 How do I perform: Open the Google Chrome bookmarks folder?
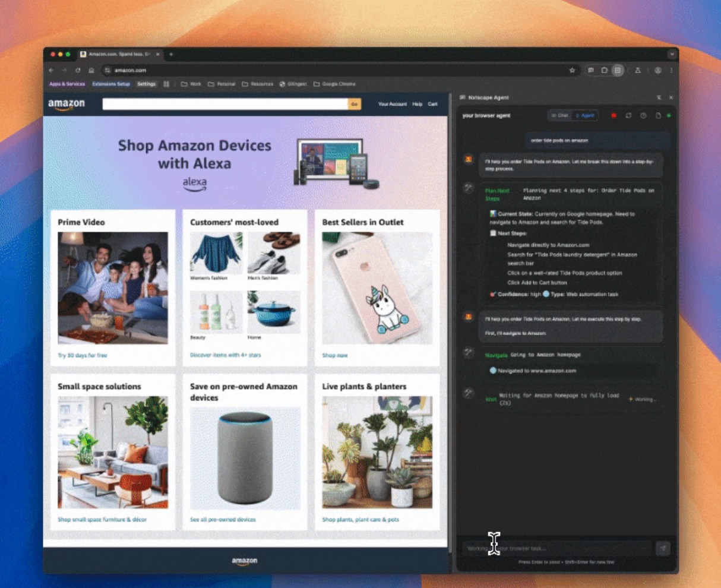tap(334, 84)
